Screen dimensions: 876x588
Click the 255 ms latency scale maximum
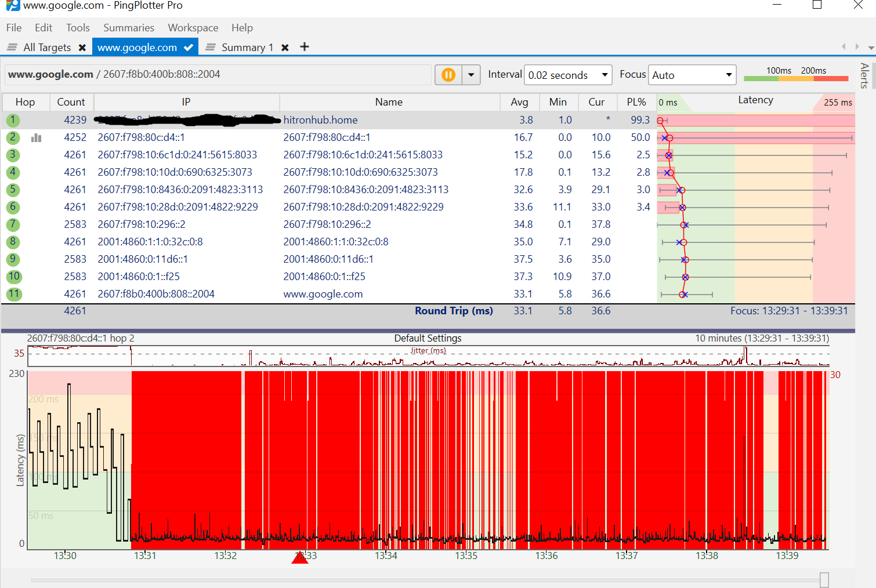click(838, 102)
